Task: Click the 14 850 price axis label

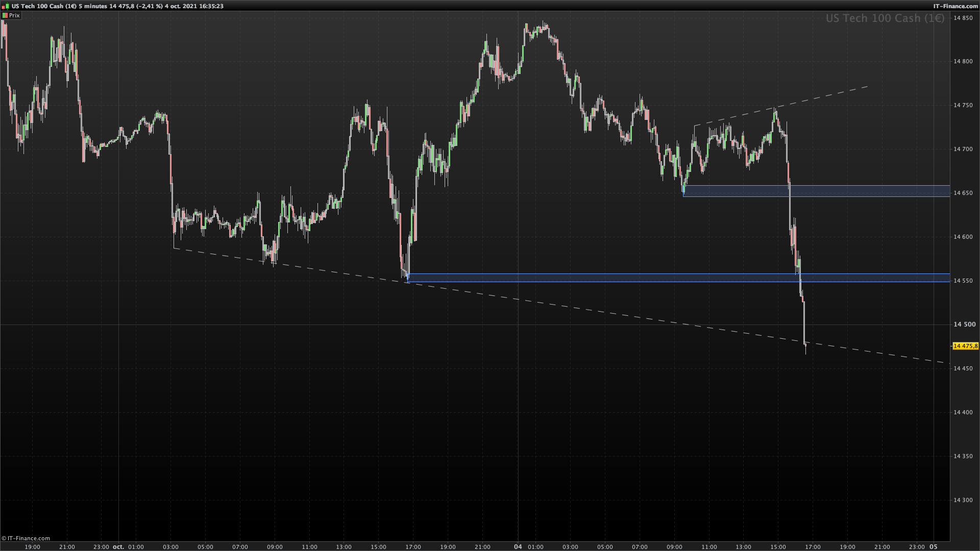Action: pos(963,18)
